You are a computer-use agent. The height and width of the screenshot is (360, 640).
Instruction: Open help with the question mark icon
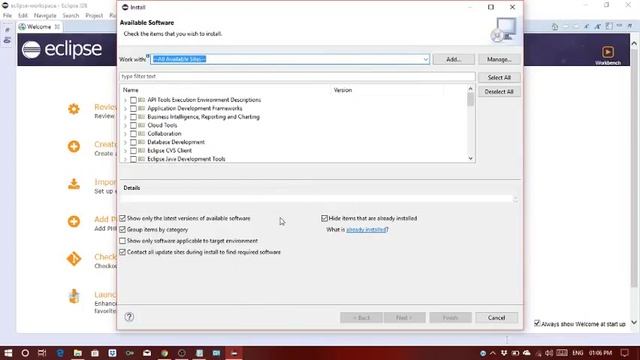pos(129,317)
